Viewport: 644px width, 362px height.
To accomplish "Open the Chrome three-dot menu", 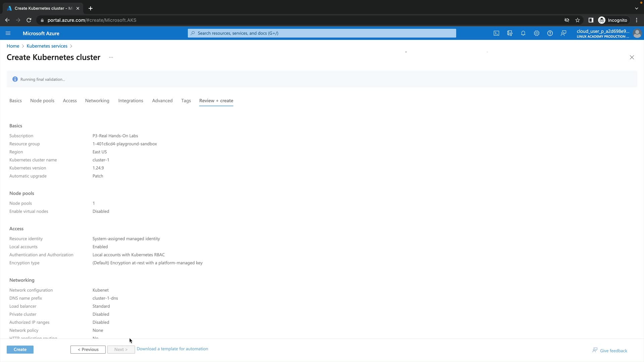I will [x=636, y=20].
